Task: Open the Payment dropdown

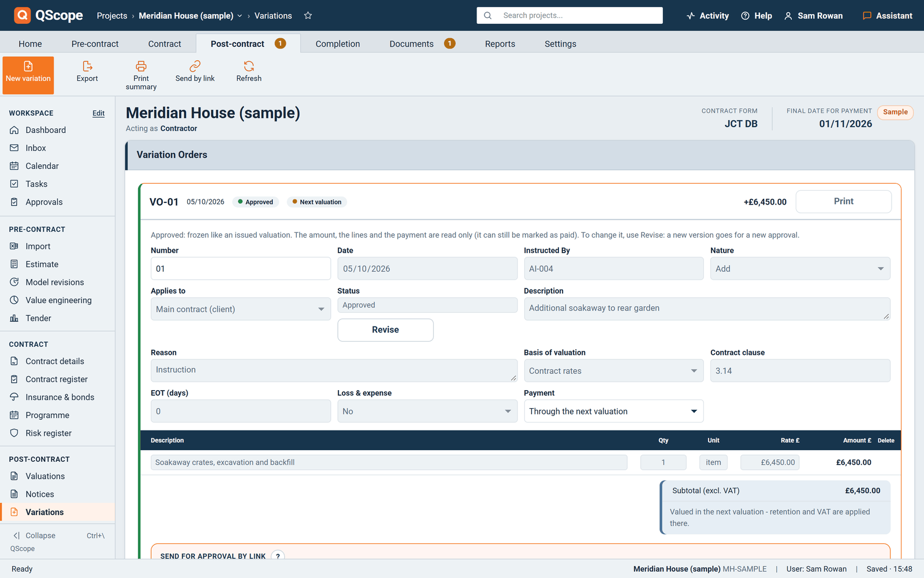Action: tap(613, 411)
